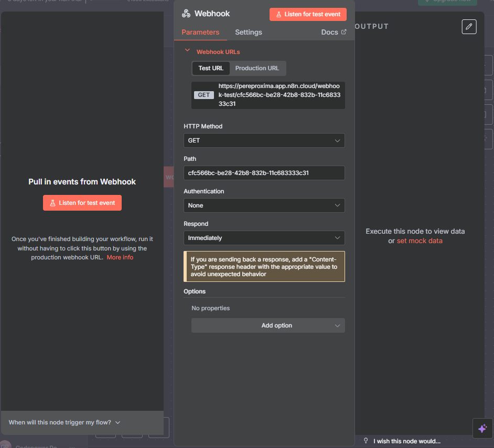Image resolution: width=494 pixels, height=448 pixels.
Task: Open the Authentication dropdown
Action: 264,205
